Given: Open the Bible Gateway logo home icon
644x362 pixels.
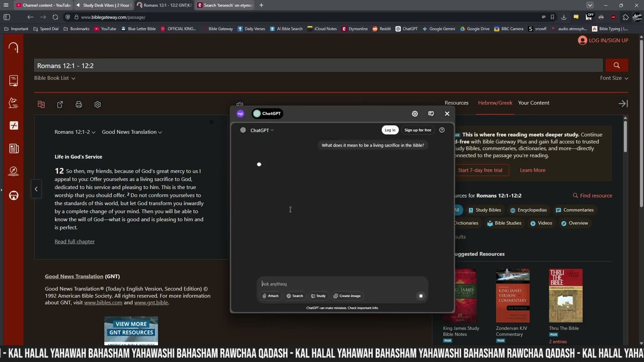Looking at the screenshot, I should point(14,48).
